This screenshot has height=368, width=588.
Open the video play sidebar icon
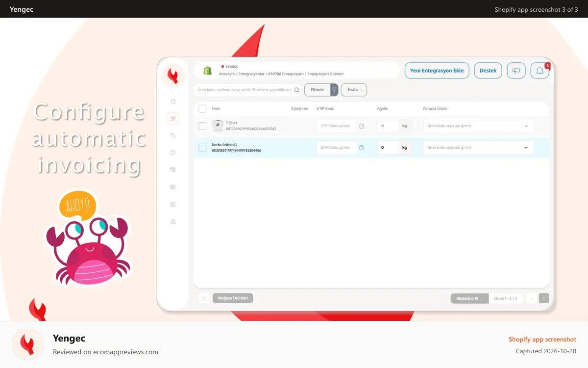pos(173,204)
